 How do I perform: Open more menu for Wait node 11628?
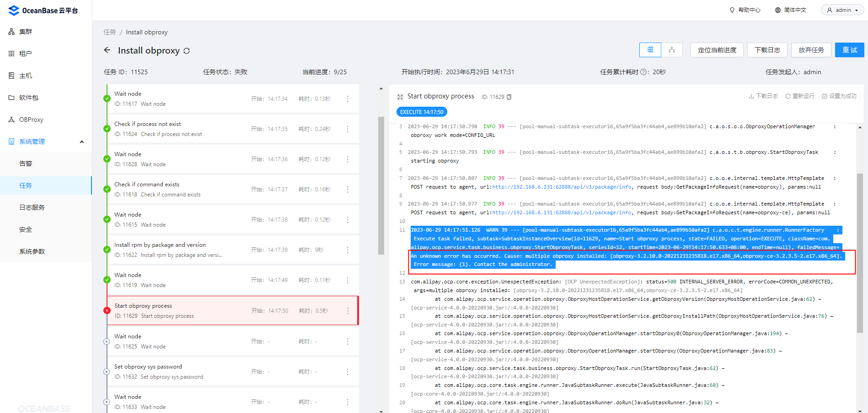pyautogui.click(x=348, y=159)
